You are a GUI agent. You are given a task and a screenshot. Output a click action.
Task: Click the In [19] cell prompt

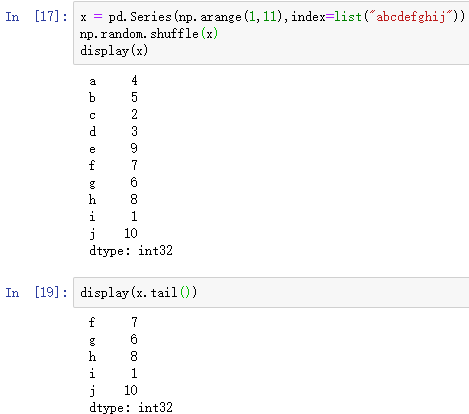pyautogui.click(x=36, y=292)
